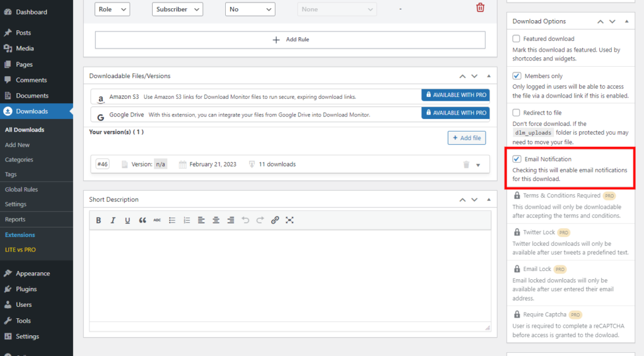The height and width of the screenshot is (356, 644).
Task: Enable the Featured download checkbox
Action: (x=516, y=38)
